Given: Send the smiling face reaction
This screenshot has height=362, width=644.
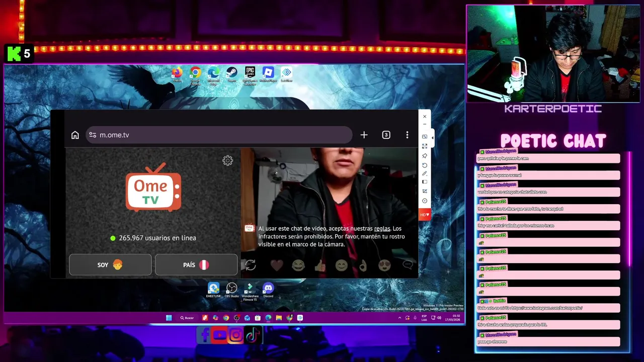Looking at the screenshot, I should pos(342,265).
